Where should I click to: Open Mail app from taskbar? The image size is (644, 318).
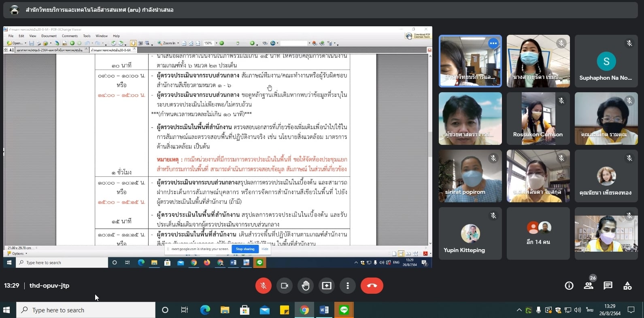tap(264, 310)
